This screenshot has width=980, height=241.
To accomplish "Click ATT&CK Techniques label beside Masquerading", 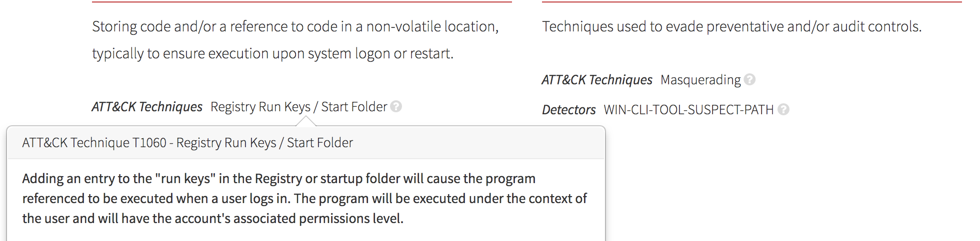I will tap(597, 80).
